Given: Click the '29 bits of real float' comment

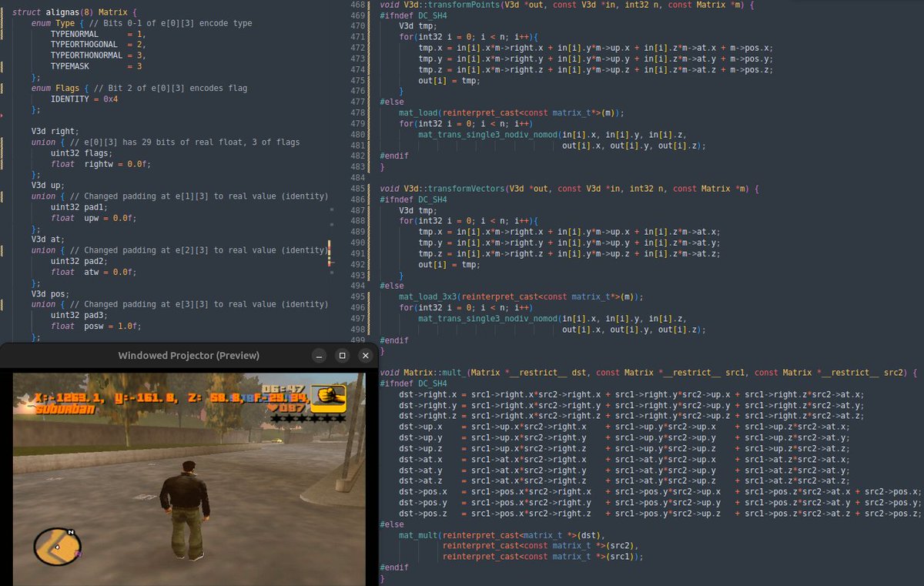Looking at the screenshot, I should tap(185, 142).
